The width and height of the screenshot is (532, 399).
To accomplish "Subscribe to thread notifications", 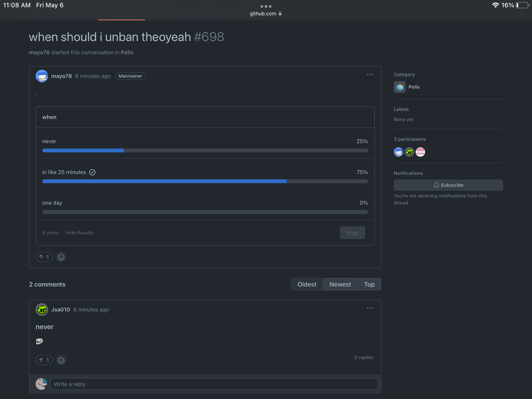I will tap(448, 185).
